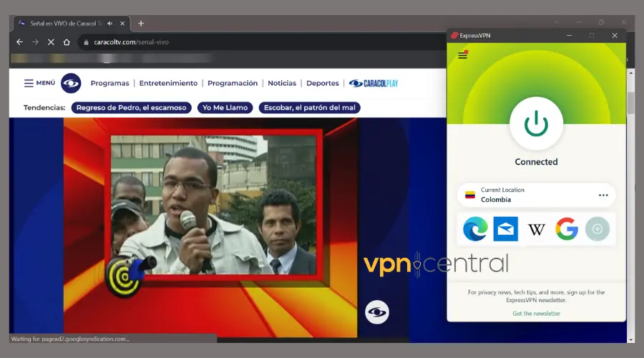Open the Google shortcut in ExpressVPN

pos(567,229)
